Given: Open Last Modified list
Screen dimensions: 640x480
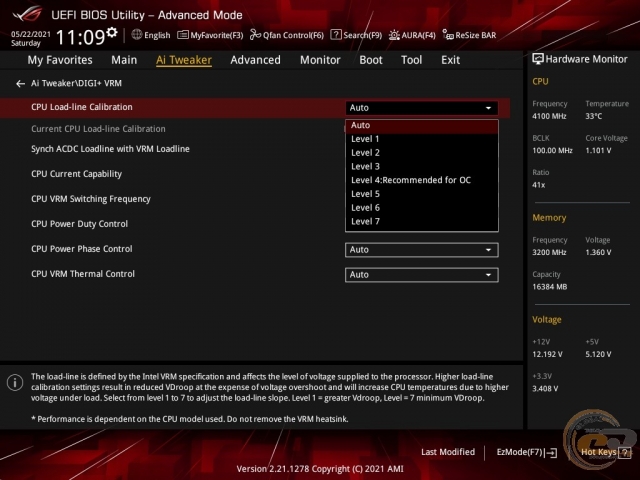Looking at the screenshot, I should pyautogui.click(x=448, y=452).
